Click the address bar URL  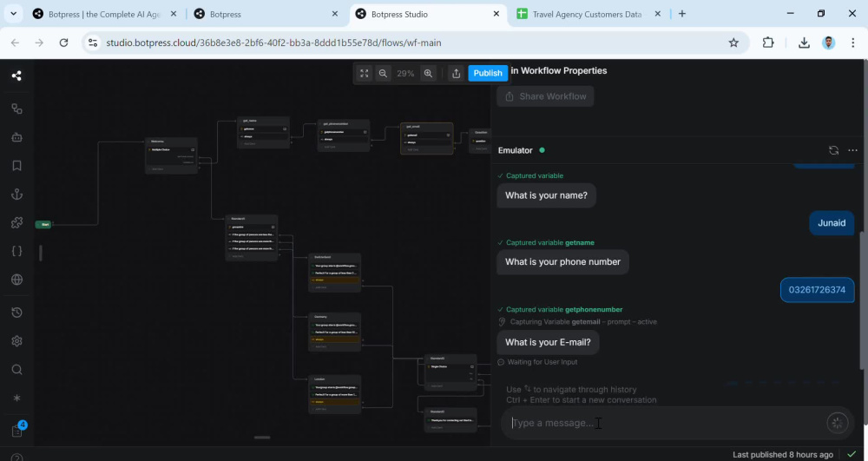click(x=273, y=43)
